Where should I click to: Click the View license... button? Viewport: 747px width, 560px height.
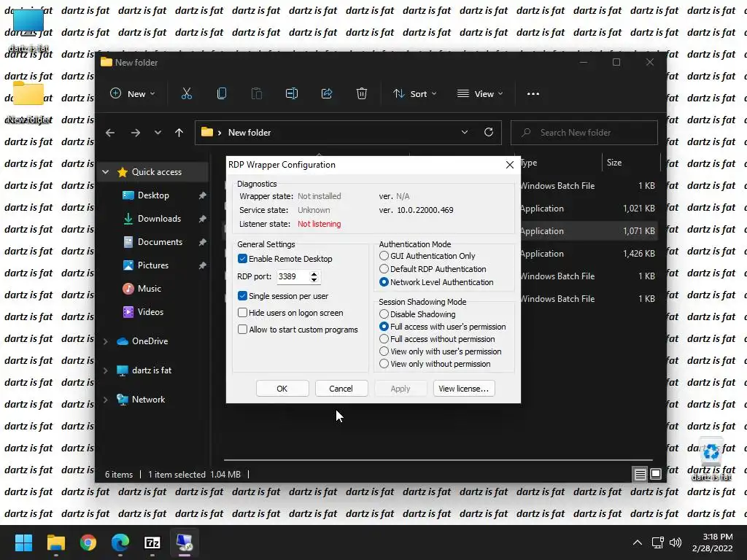coord(463,389)
